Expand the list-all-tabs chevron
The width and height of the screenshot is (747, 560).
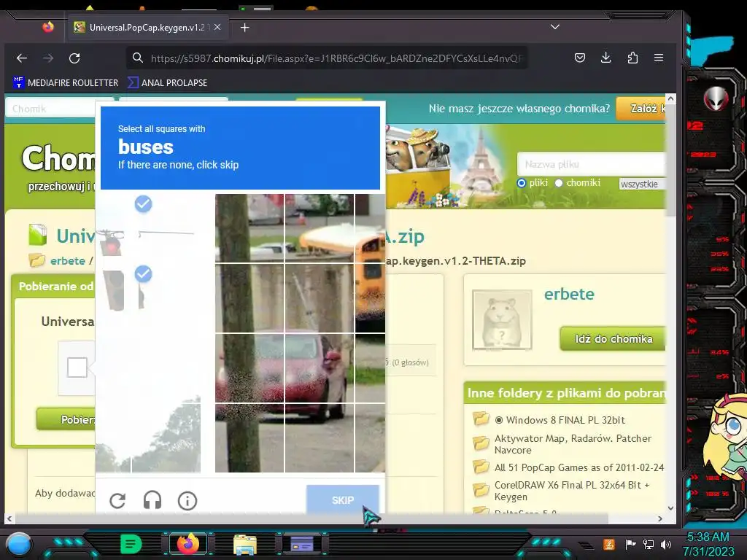[555, 27]
